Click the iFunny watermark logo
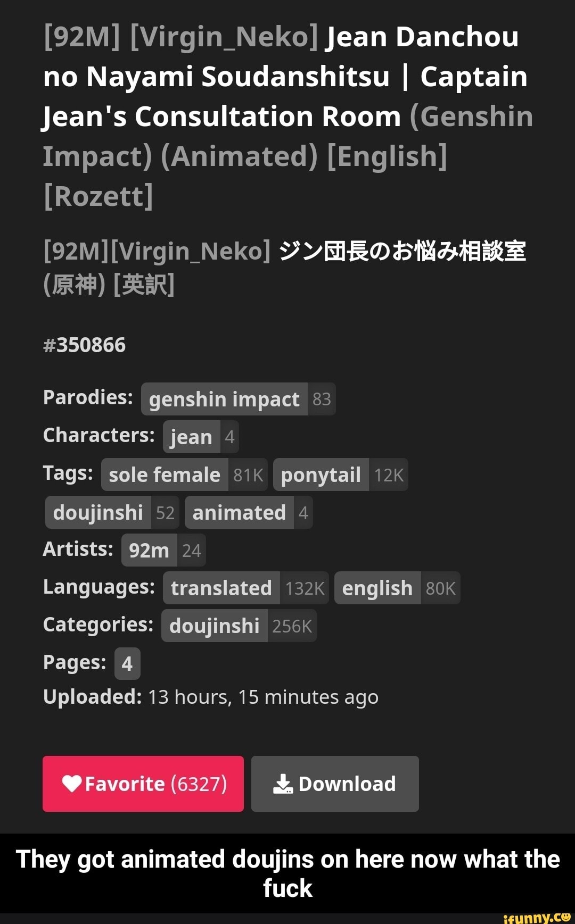The image size is (575, 924). pos(536,917)
